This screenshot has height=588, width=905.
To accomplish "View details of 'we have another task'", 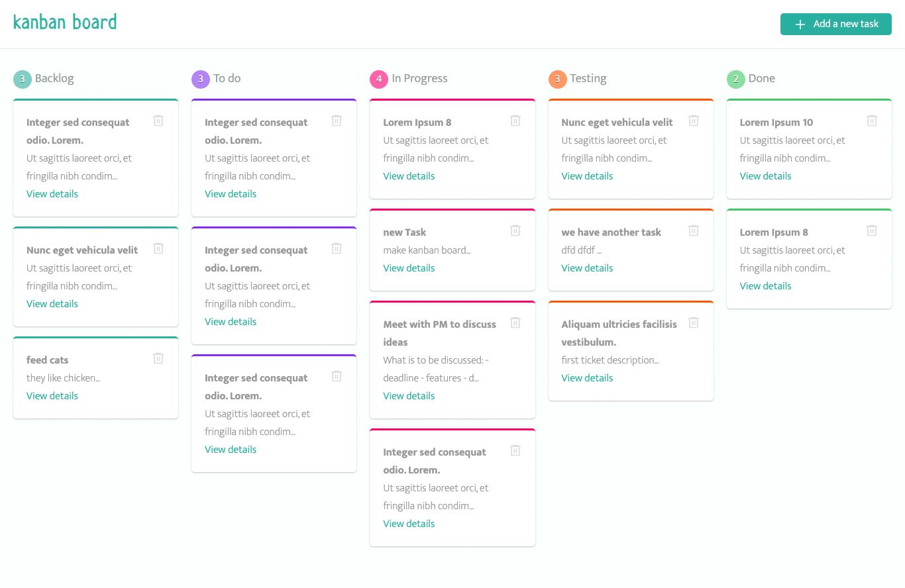I will [x=587, y=268].
